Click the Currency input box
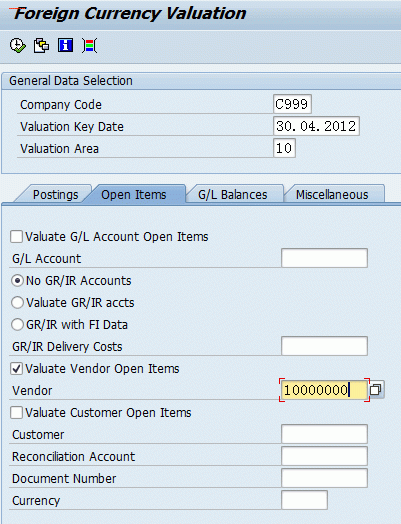The image size is (401, 524). 304,500
